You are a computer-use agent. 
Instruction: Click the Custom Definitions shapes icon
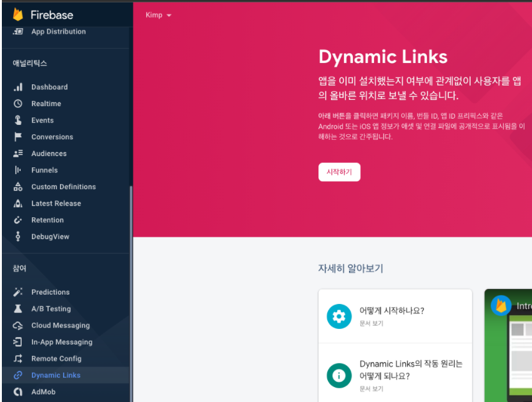[18, 187]
